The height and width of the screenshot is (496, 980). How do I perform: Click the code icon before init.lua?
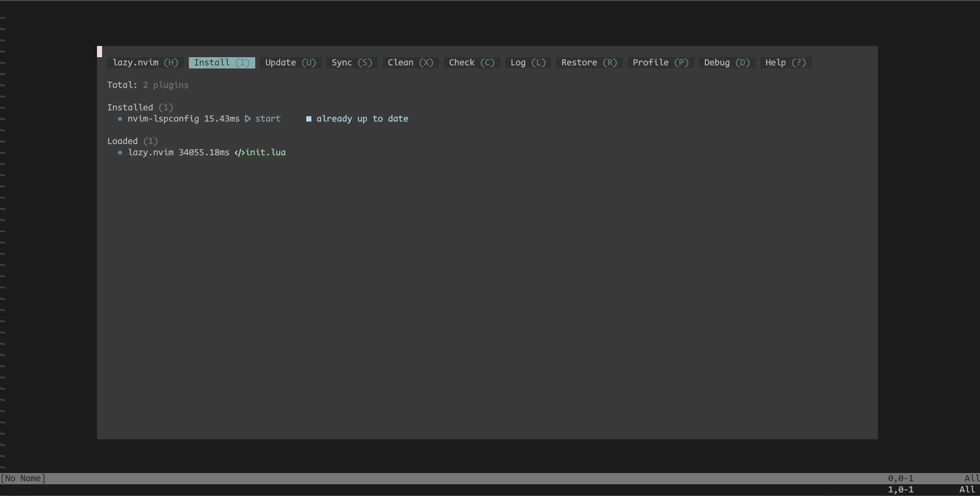240,152
